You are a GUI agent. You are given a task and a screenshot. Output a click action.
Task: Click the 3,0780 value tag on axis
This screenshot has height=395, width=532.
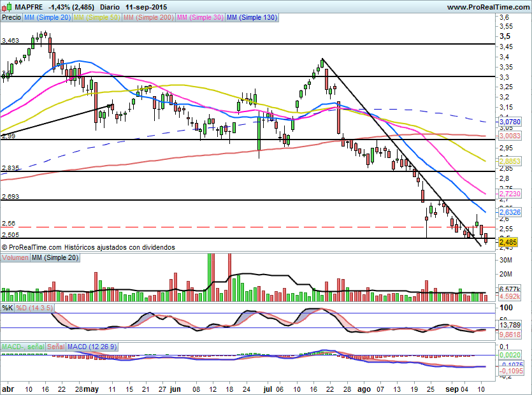(x=508, y=121)
